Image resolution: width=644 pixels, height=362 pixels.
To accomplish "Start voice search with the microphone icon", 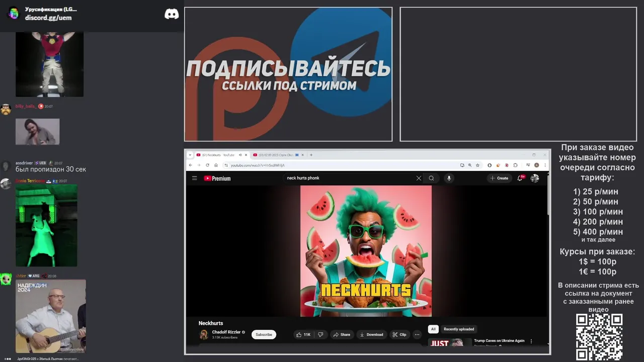I will (x=449, y=178).
